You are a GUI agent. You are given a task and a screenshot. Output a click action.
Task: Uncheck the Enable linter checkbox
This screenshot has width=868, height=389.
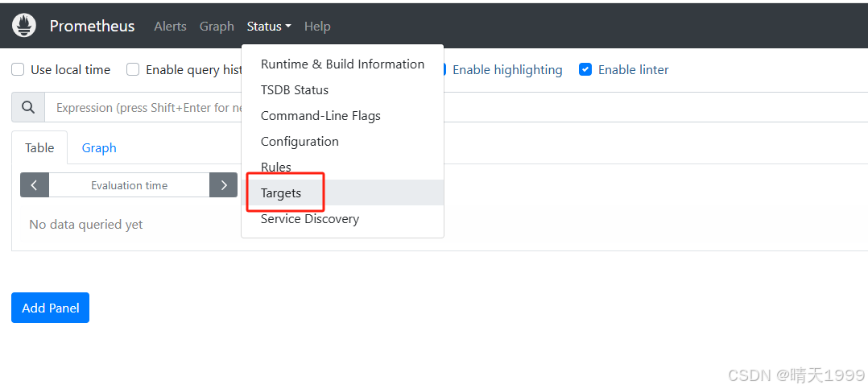(x=585, y=70)
